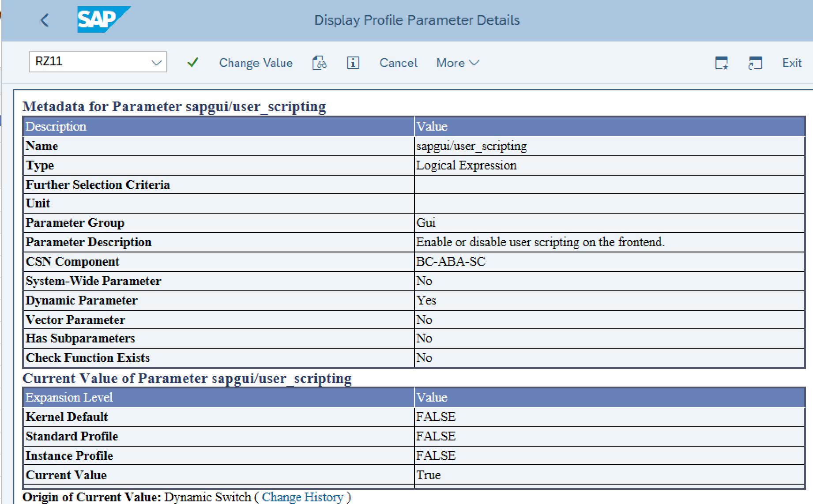Screen dimensions: 813x504
Task: Click the 'Origin of Current Value:' label
Action: coord(92,497)
